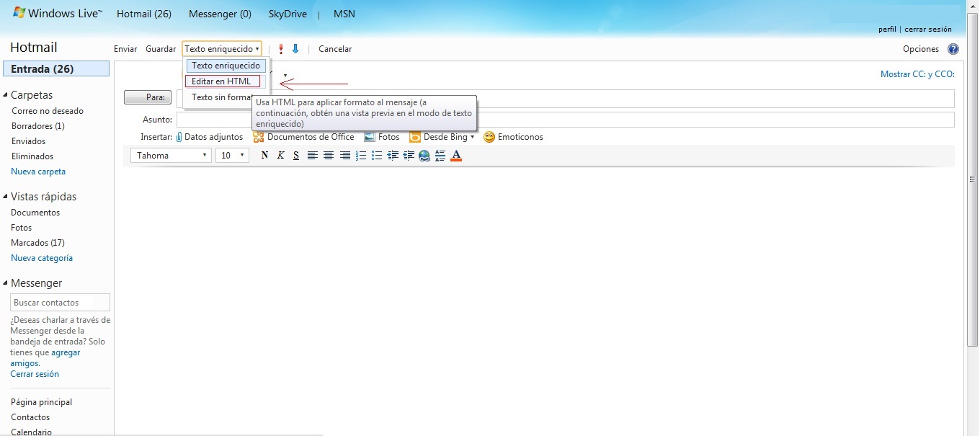Insert a numbered list
The image size is (980, 436).
(x=361, y=156)
